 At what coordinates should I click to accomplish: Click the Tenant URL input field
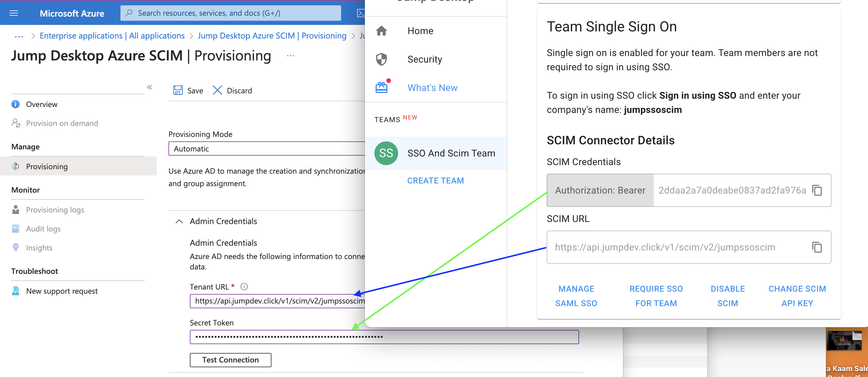click(x=277, y=301)
